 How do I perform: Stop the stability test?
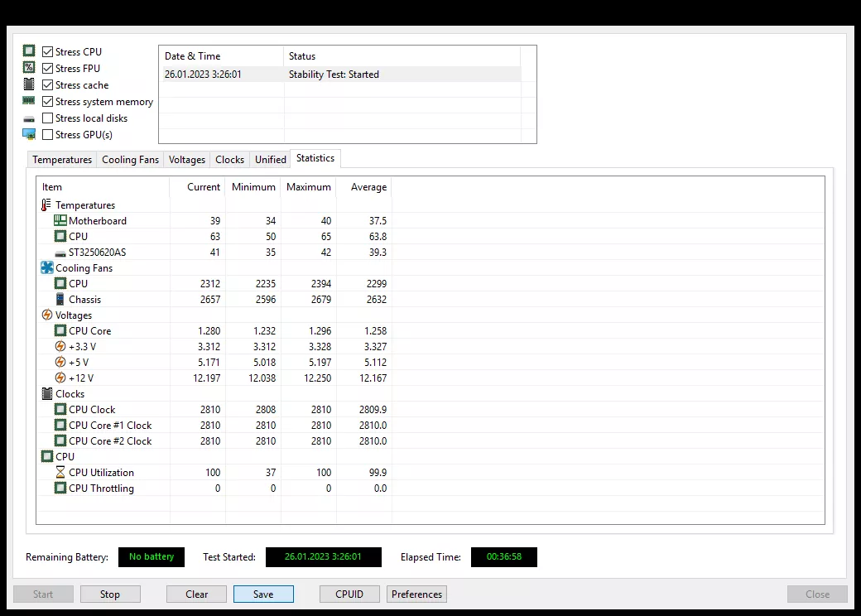[110, 594]
